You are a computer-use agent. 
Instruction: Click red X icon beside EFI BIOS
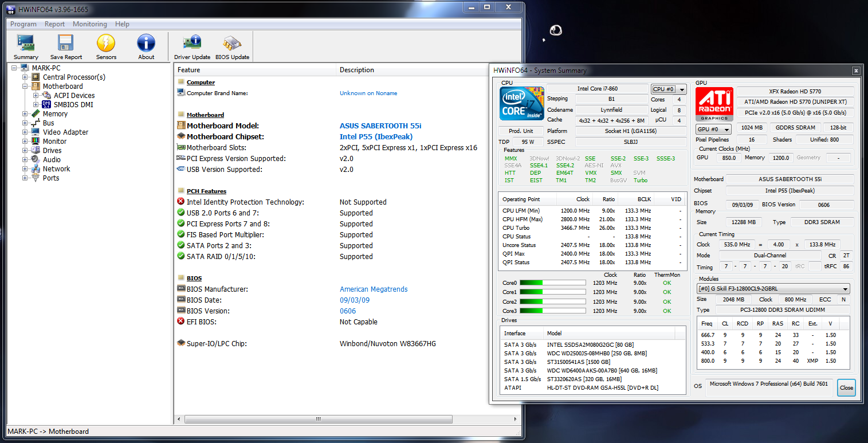tap(181, 322)
